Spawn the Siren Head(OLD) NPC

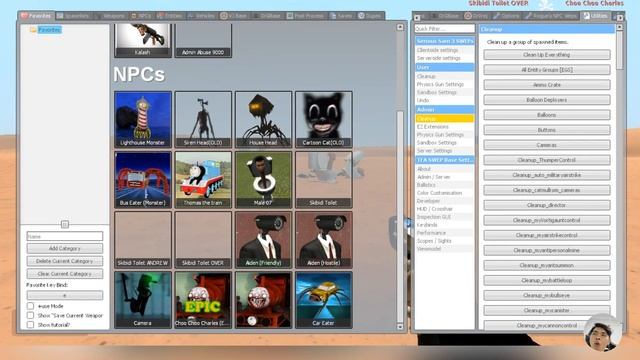(203, 119)
